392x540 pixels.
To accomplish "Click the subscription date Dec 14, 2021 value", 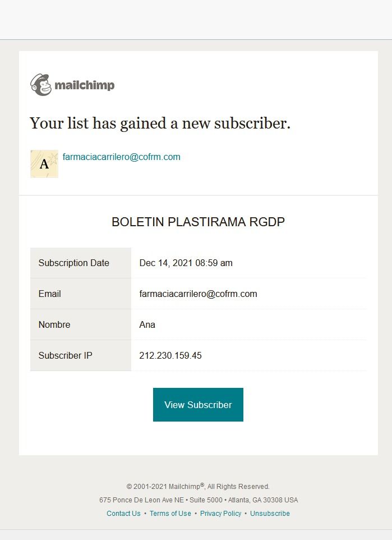I will 186,263.
